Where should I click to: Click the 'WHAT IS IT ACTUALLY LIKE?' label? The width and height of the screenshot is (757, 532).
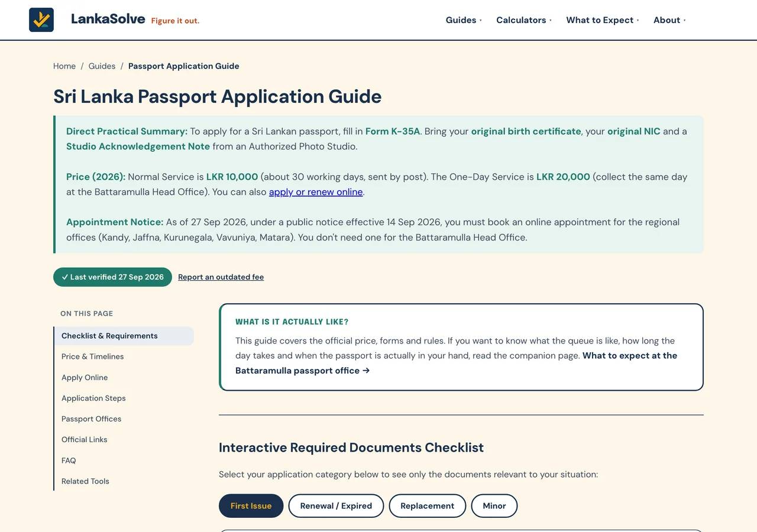(x=292, y=322)
